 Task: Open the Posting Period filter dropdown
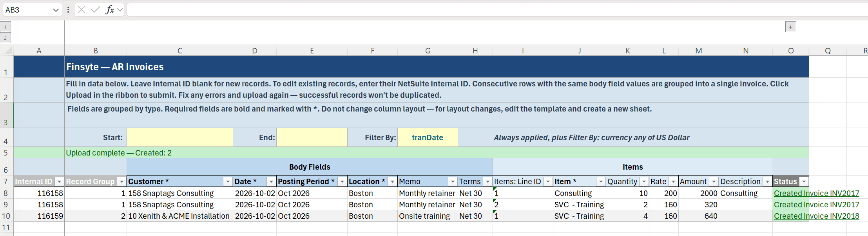coord(342,181)
